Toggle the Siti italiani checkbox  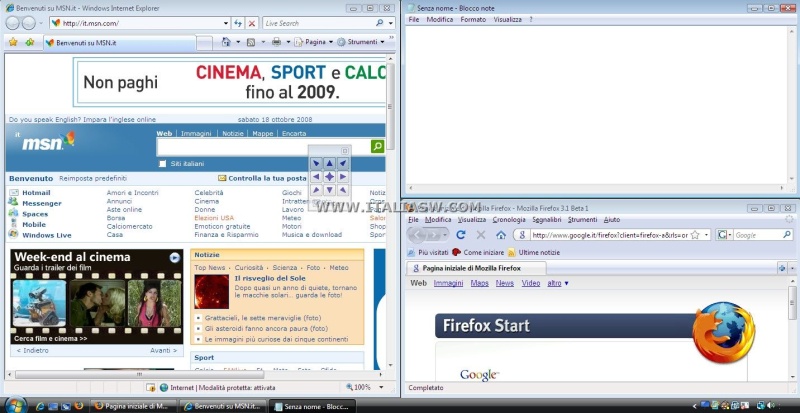click(x=163, y=164)
